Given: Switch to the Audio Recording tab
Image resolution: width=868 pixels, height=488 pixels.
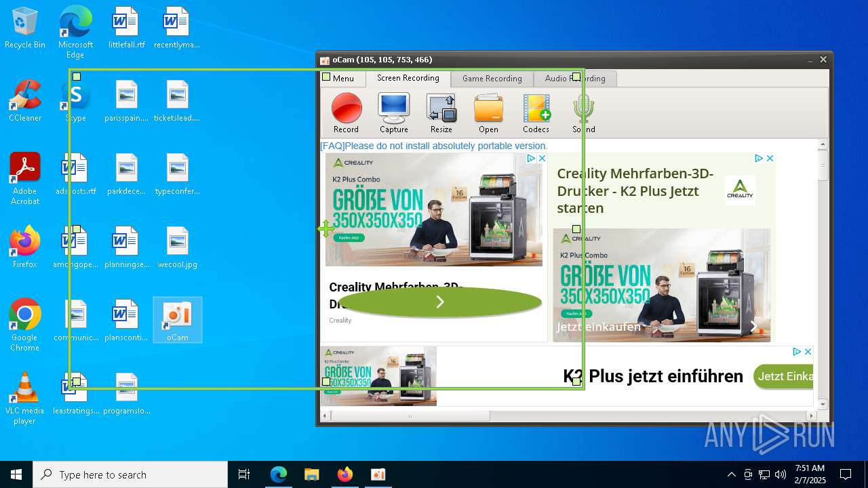Looking at the screenshot, I should tap(575, 79).
